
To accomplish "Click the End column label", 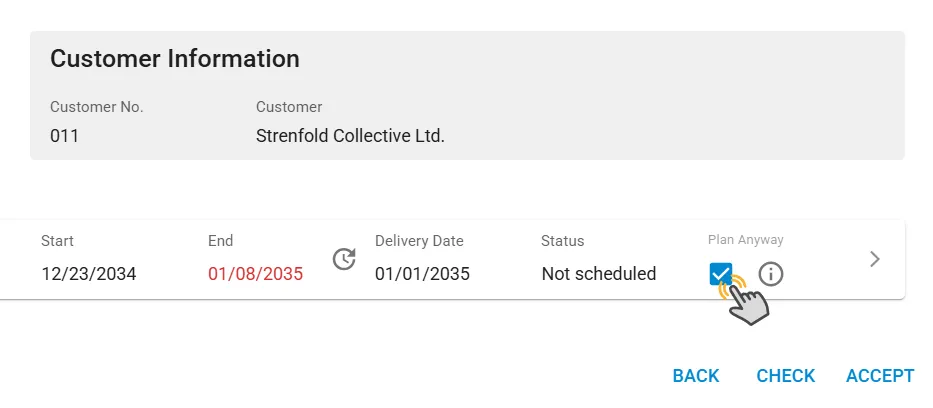I will (x=220, y=241).
